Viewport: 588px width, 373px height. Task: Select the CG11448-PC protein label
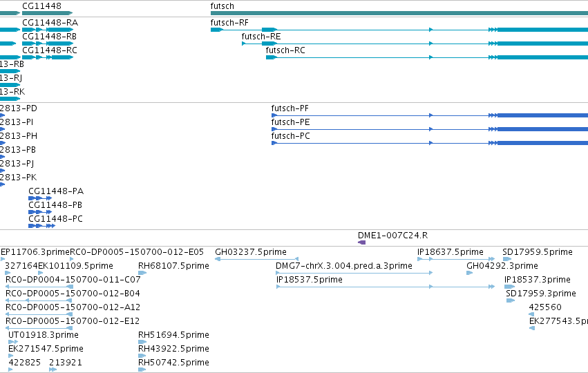(55, 219)
